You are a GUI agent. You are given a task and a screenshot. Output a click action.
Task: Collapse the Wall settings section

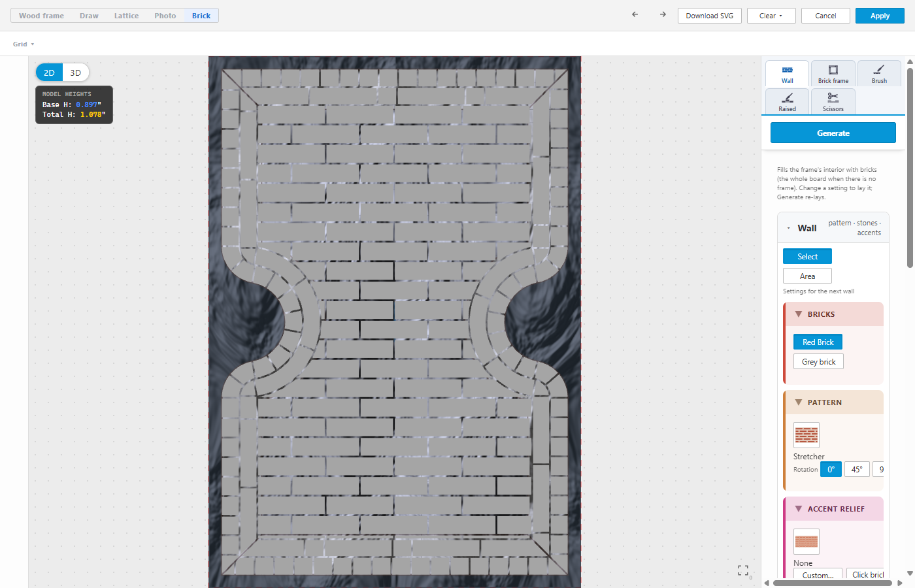[789, 228]
